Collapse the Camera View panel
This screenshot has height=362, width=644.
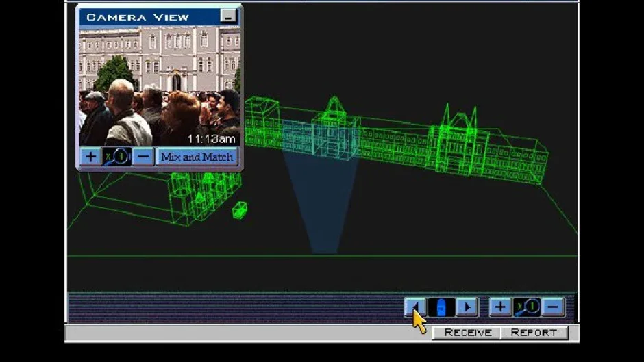(228, 16)
